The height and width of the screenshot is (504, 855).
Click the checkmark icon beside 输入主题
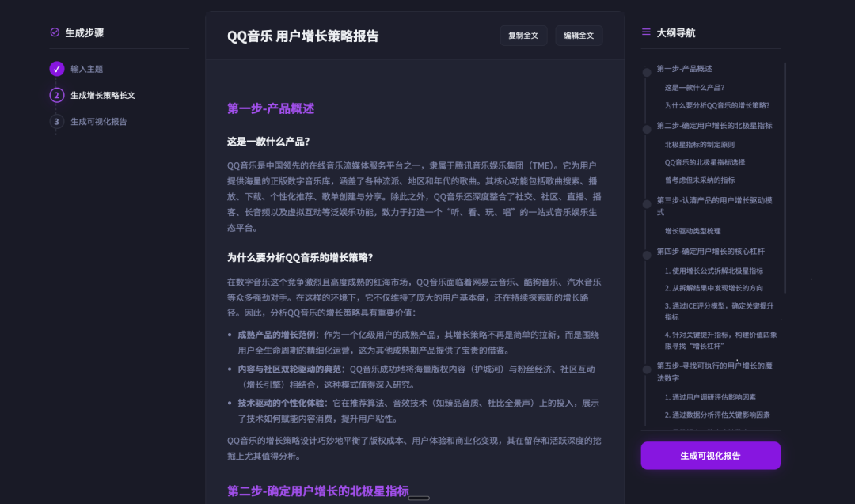point(57,69)
